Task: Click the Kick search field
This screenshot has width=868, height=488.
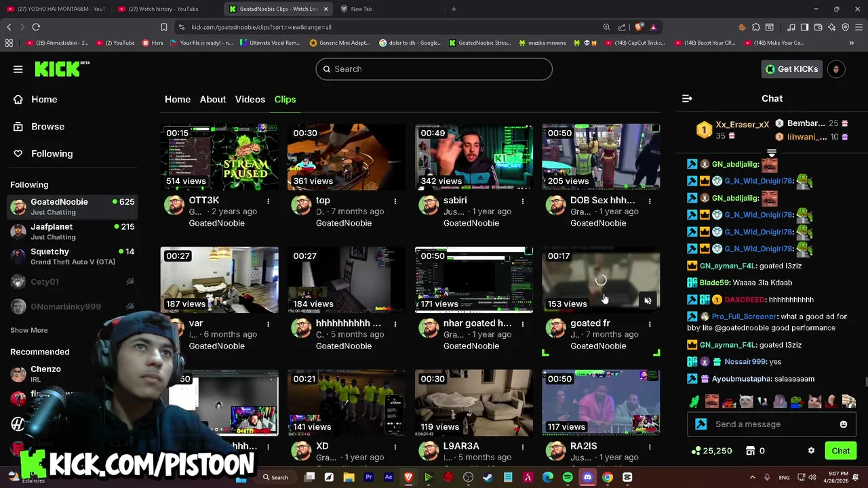Action: (434, 69)
